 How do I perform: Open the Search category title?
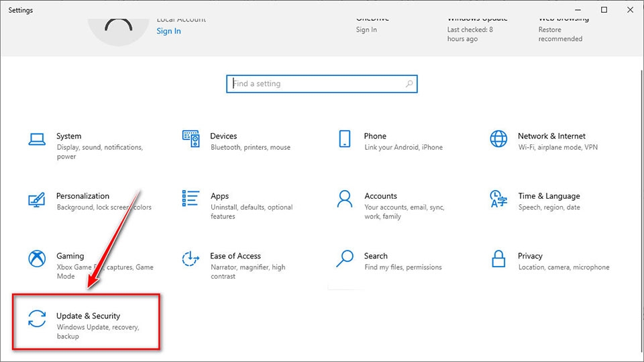pyautogui.click(x=376, y=256)
